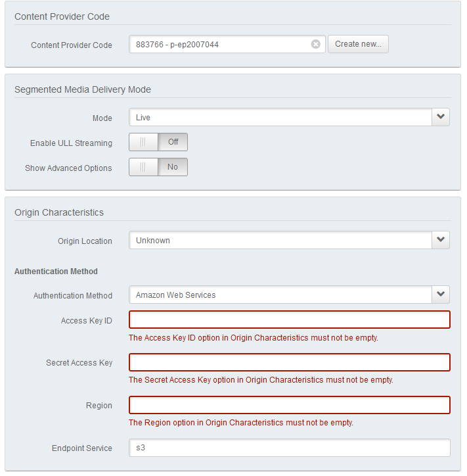The height and width of the screenshot is (476, 467).
Task: Click the Secret Access Key error message
Action: [260, 380]
